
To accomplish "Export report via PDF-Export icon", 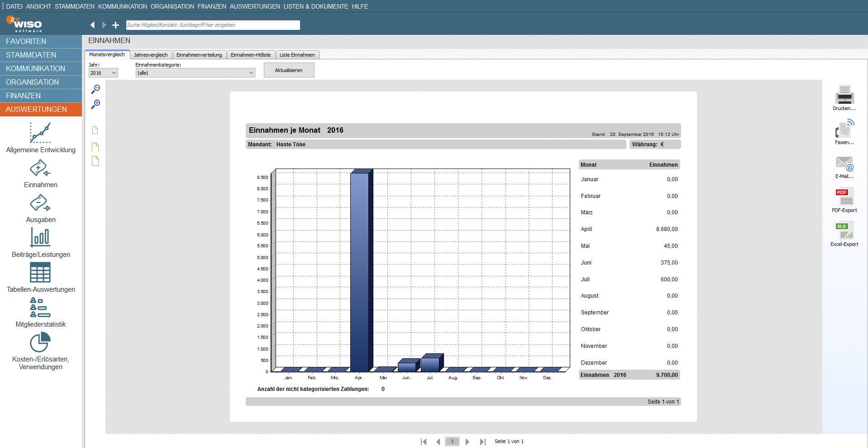I will point(844,197).
